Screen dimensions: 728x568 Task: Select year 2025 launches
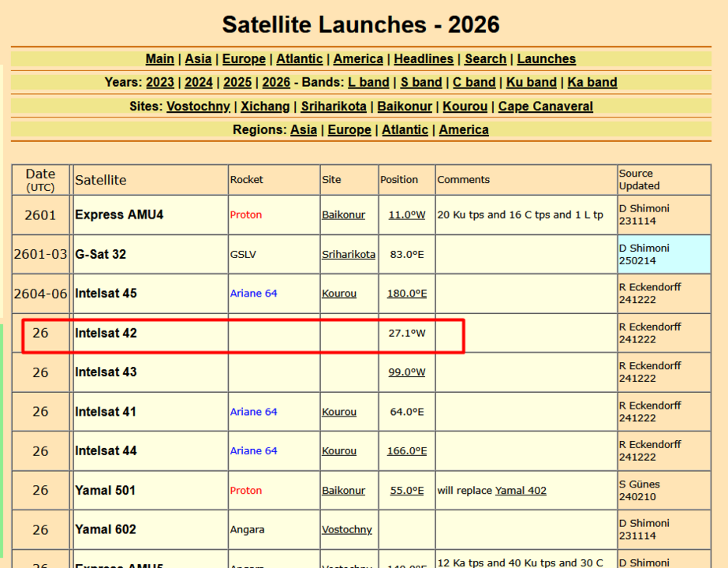pos(237,82)
